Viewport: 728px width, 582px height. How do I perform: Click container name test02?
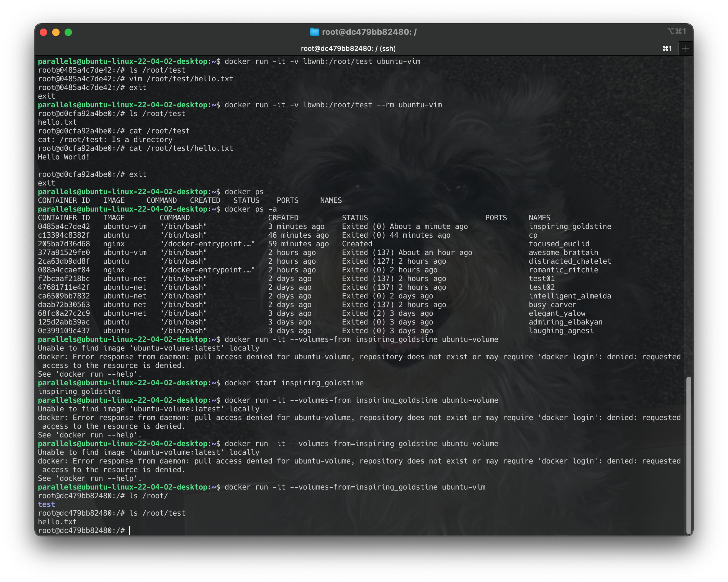point(542,287)
